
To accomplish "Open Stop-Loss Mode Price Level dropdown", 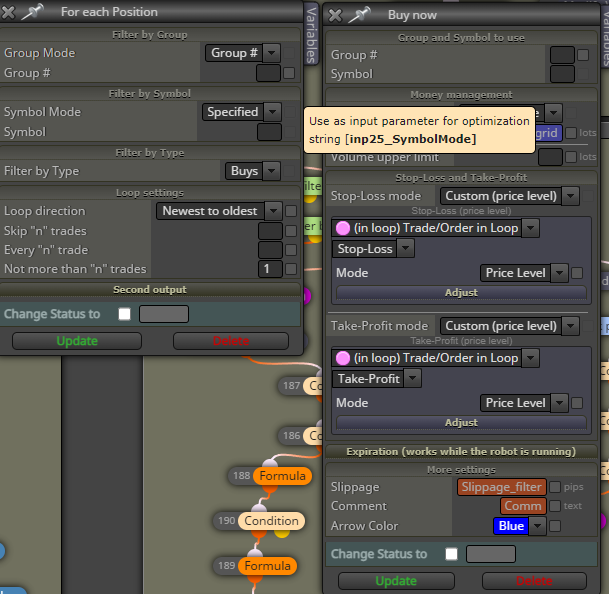I will pyautogui.click(x=559, y=273).
